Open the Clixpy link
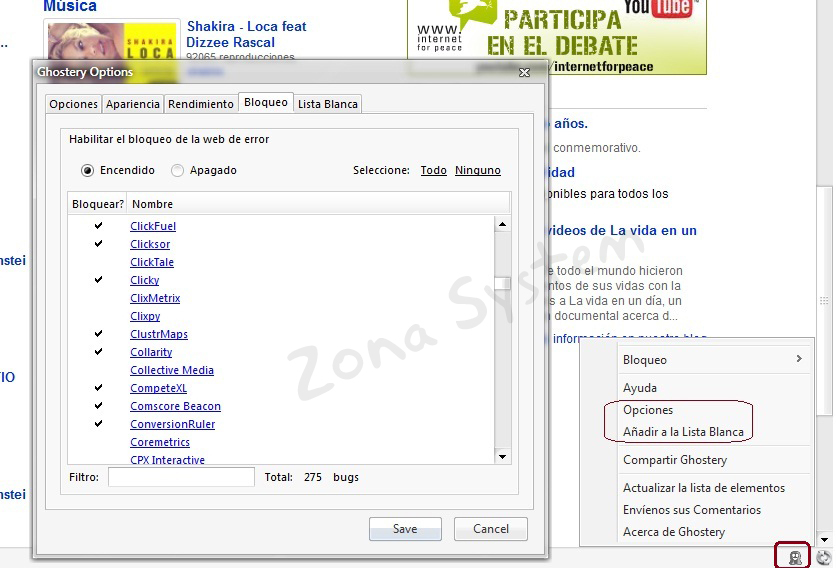The width and height of the screenshot is (836, 568). [145, 316]
